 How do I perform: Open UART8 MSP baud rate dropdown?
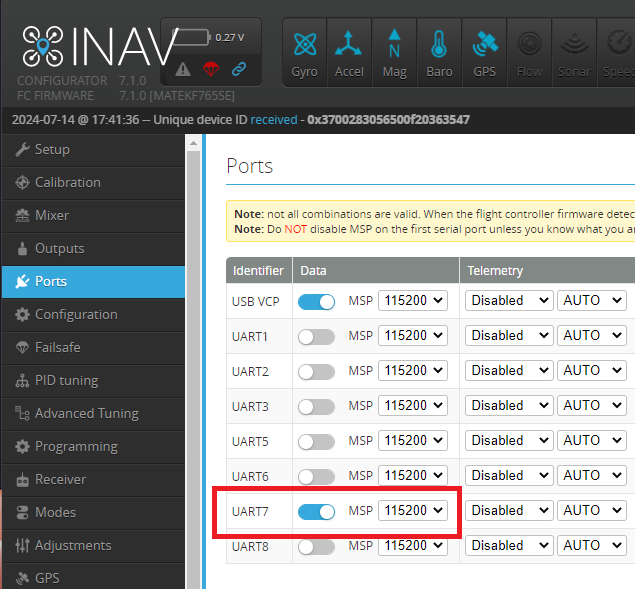click(x=413, y=546)
